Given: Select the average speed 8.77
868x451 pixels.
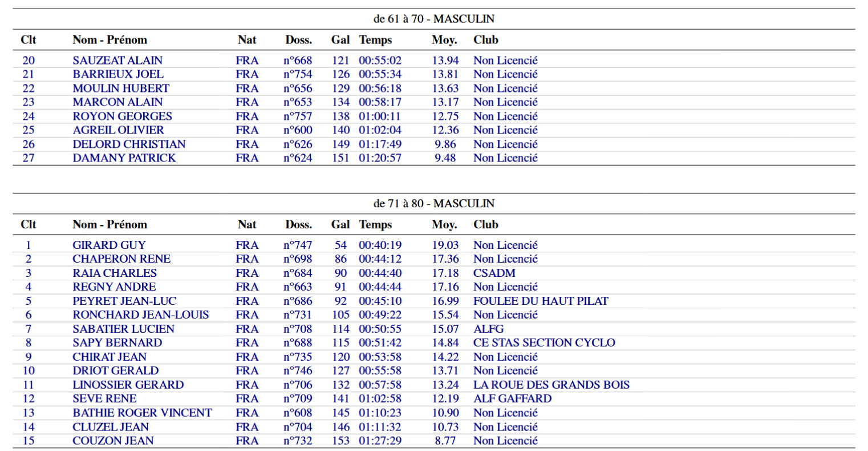Looking at the screenshot, I should click(445, 441).
